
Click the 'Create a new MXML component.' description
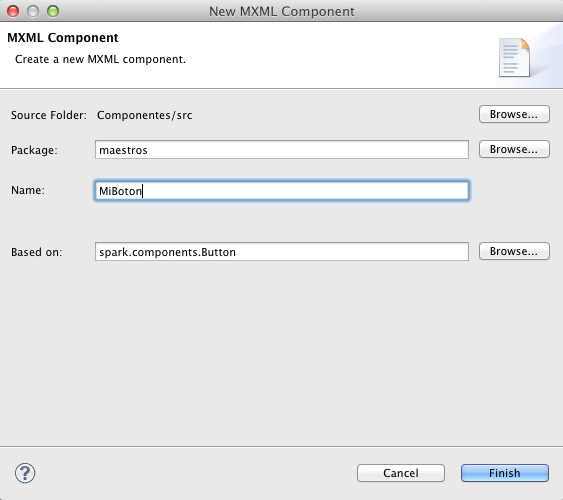pos(100,59)
